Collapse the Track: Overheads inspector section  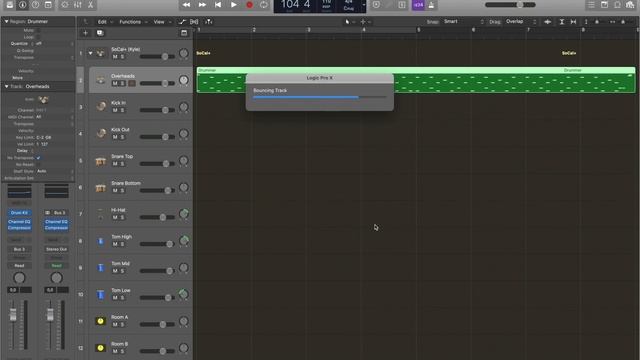(7, 86)
